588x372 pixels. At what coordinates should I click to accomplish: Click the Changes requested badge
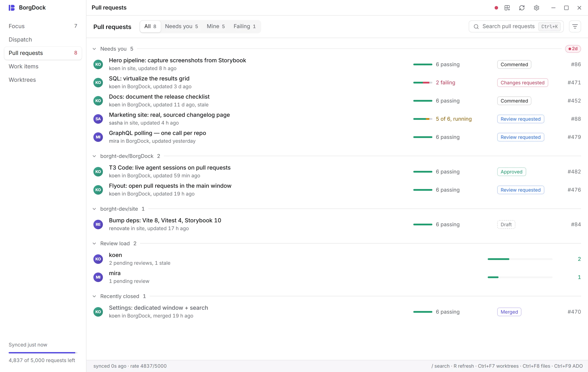click(x=522, y=83)
